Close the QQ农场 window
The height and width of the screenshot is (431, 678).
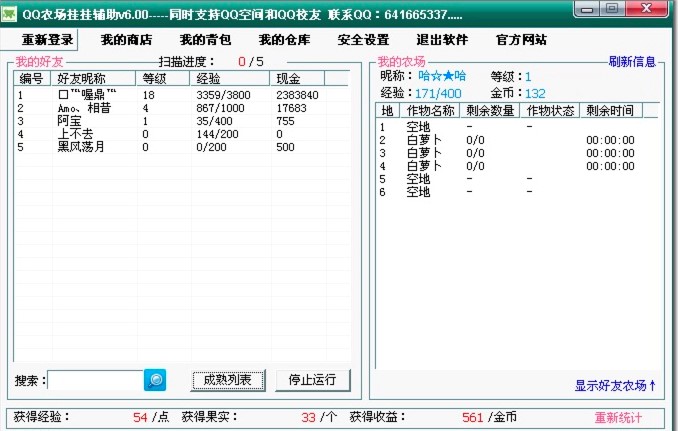(x=646, y=9)
